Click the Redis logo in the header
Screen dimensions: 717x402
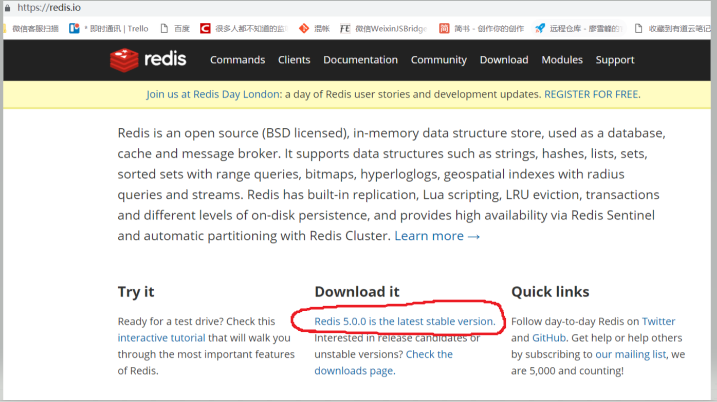(148, 60)
